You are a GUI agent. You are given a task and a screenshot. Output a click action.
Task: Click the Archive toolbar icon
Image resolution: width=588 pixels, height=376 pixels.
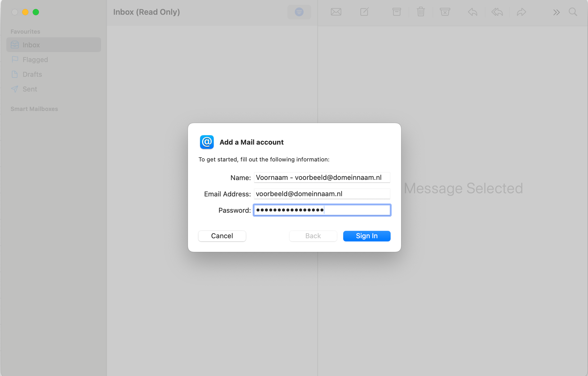click(396, 12)
